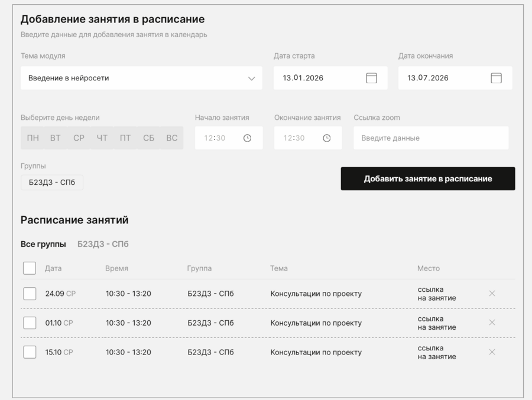532x400 pixels.
Task: Click the Дата column header
Action: tap(53, 268)
